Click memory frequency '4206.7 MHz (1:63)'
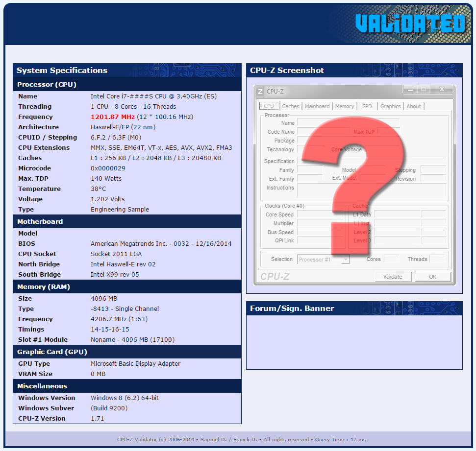The image size is (476, 451). coord(119,319)
